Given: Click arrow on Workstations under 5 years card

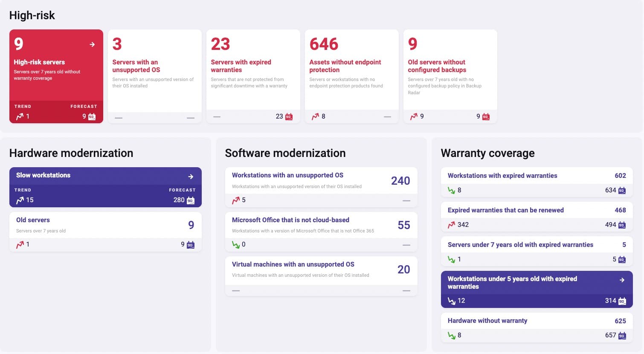Looking at the screenshot, I should pyautogui.click(x=622, y=280).
